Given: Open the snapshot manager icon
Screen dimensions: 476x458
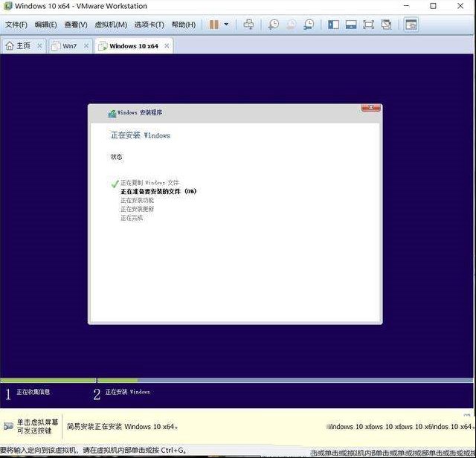Looking at the screenshot, I should click(309, 25).
